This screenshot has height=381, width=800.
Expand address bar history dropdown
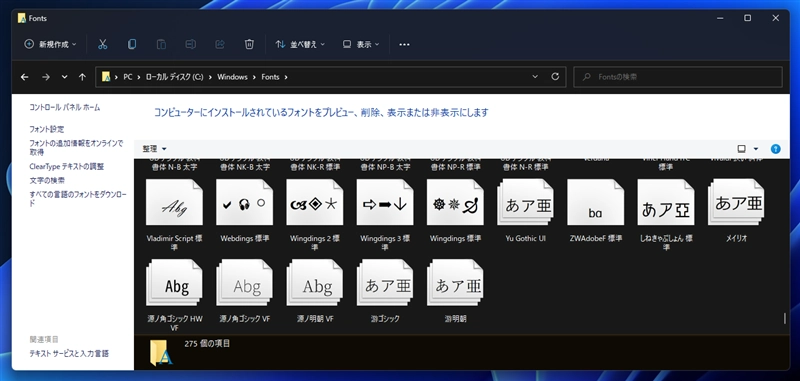coord(535,77)
